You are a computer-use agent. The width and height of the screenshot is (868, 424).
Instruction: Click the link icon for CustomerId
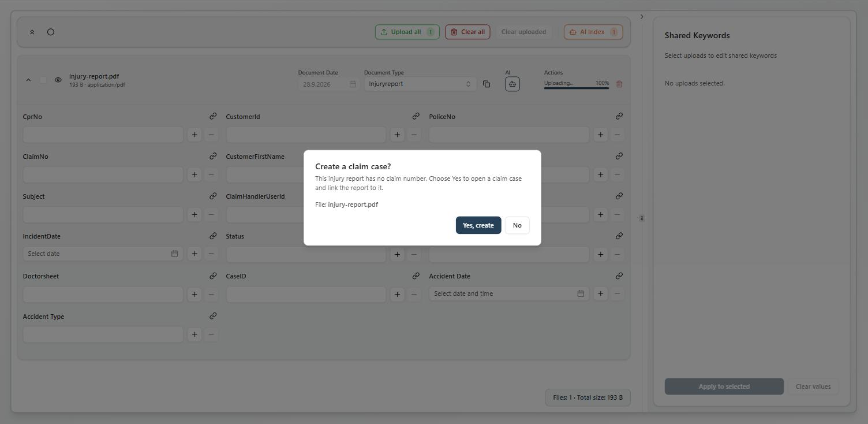(x=416, y=116)
